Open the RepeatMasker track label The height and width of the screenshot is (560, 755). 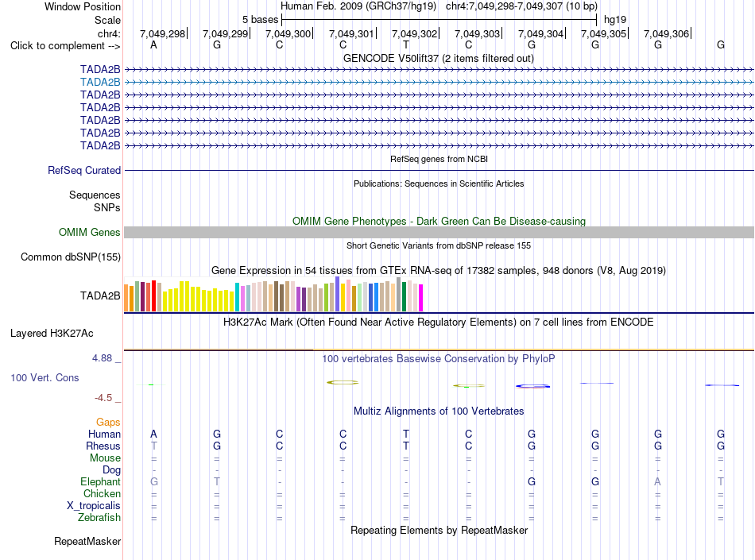(87, 541)
